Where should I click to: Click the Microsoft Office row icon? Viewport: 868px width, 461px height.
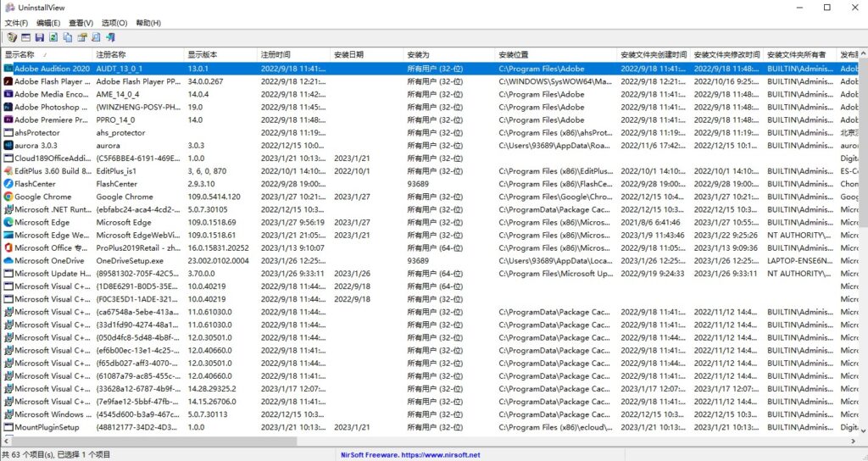tap(8, 248)
